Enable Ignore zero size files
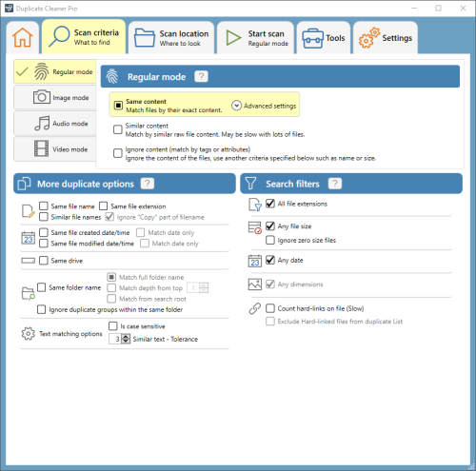Viewport: 476px width, 471px height. pos(270,240)
